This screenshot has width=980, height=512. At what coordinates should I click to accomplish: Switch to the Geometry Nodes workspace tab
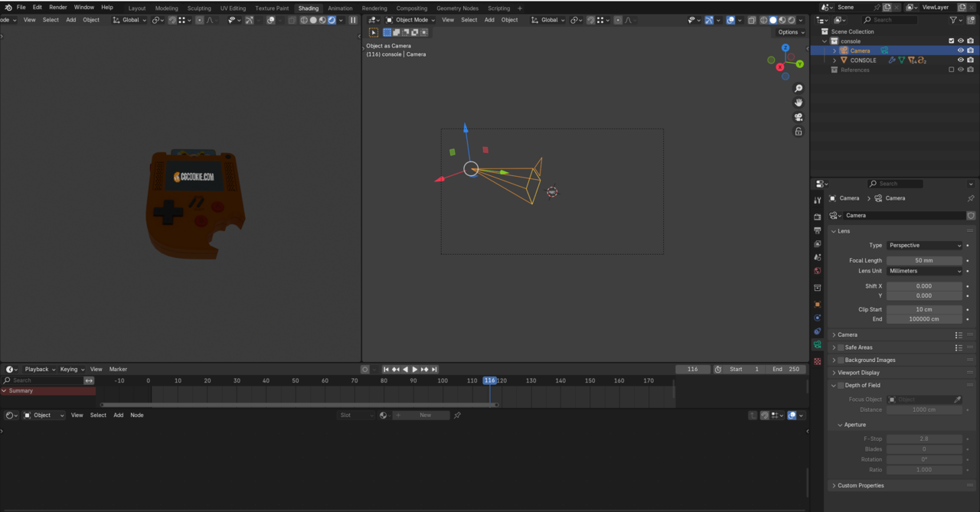tap(457, 8)
